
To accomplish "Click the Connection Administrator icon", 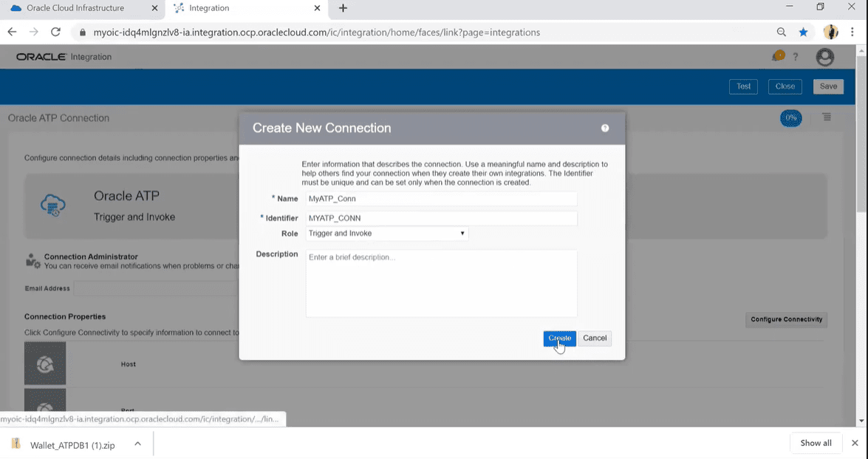I will pyautogui.click(x=33, y=261).
